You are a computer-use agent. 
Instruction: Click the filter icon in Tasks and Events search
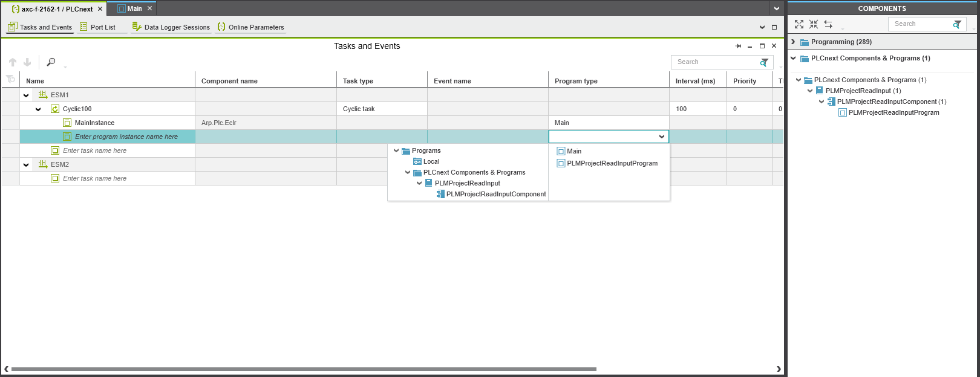coord(764,62)
